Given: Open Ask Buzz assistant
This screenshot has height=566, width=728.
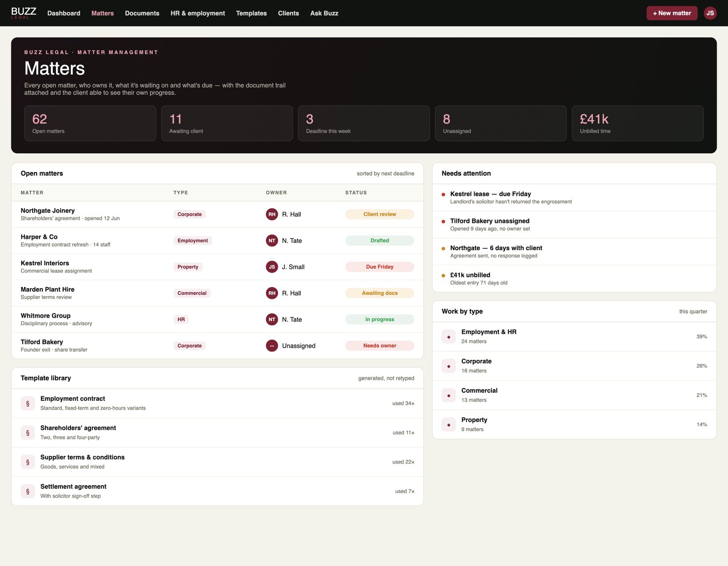Looking at the screenshot, I should coord(324,13).
